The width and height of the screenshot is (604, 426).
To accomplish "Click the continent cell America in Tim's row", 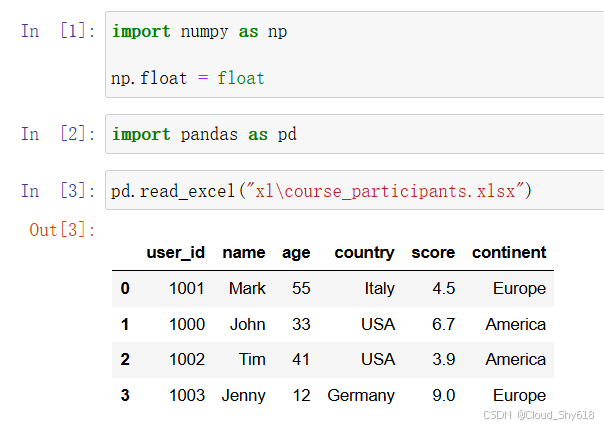I will (x=515, y=359).
